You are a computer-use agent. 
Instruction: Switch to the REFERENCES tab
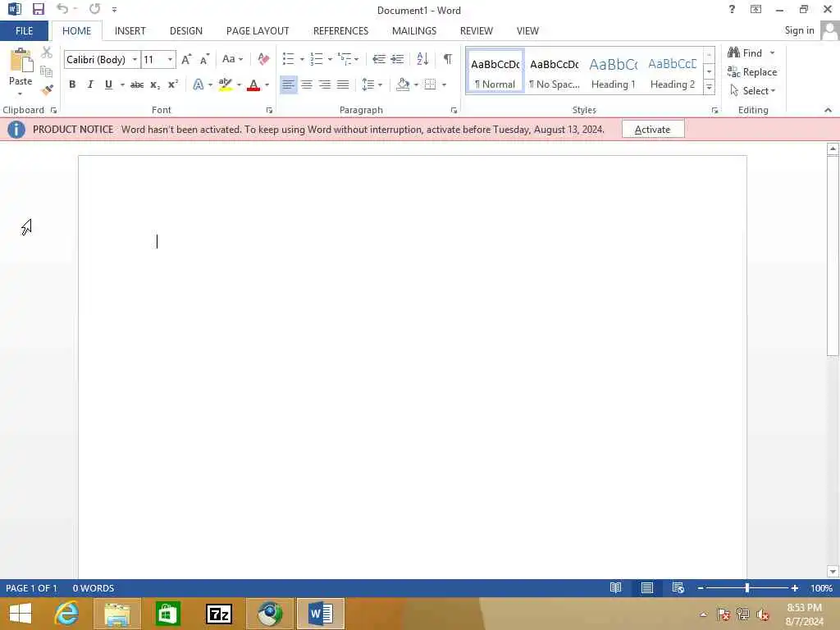(x=340, y=31)
